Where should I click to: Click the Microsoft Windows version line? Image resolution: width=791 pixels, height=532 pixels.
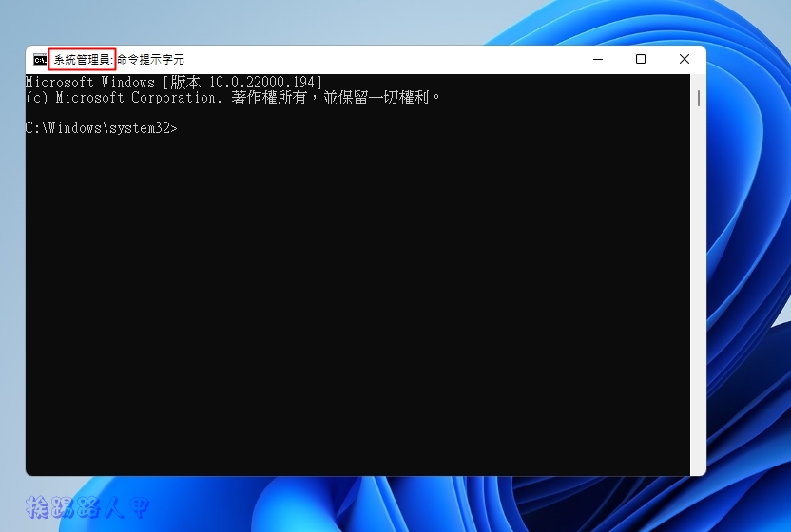pyautogui.click(x=174, y=83)
